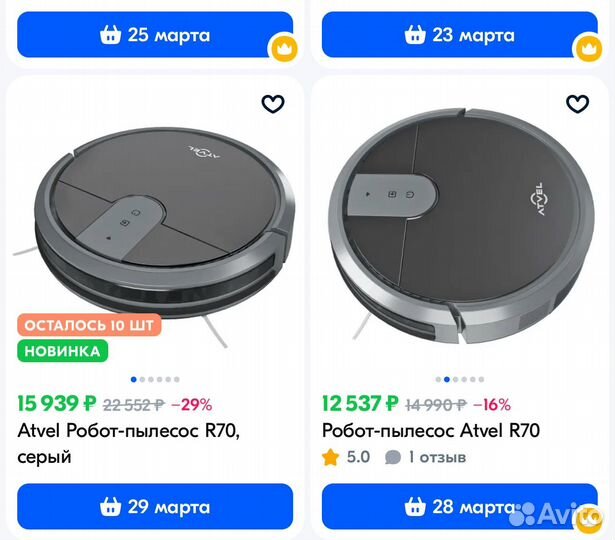Click crown badge on 23 марта button
This screenshot has width=615, height=540.
pos(587,48)
